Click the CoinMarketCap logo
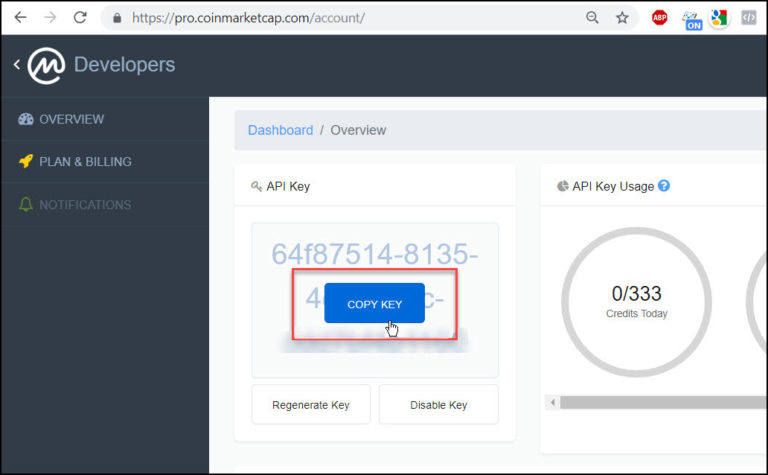Viewport: 768px width, 475px height. tap(46, 65)
